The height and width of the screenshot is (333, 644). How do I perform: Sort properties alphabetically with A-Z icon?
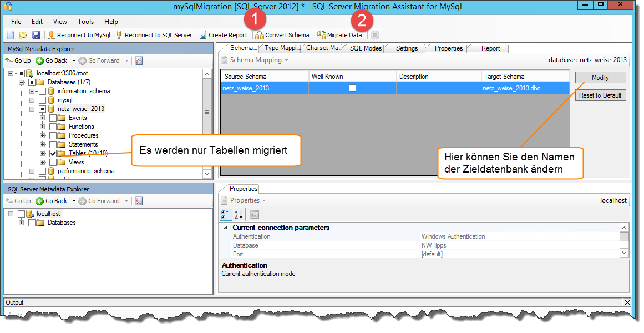(238, 215)
